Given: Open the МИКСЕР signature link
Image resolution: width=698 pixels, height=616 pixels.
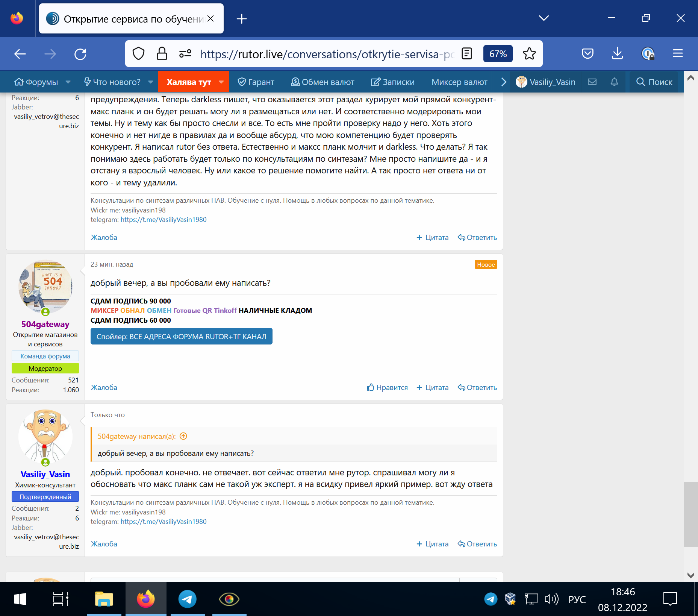Looking at the screenshot, I should (x=104, y=311).
